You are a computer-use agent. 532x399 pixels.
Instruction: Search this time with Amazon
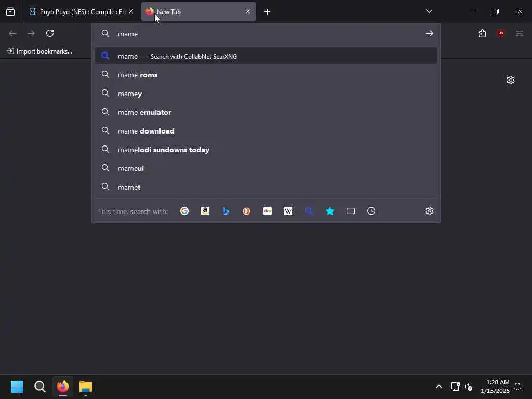click(x=205, y=211)
